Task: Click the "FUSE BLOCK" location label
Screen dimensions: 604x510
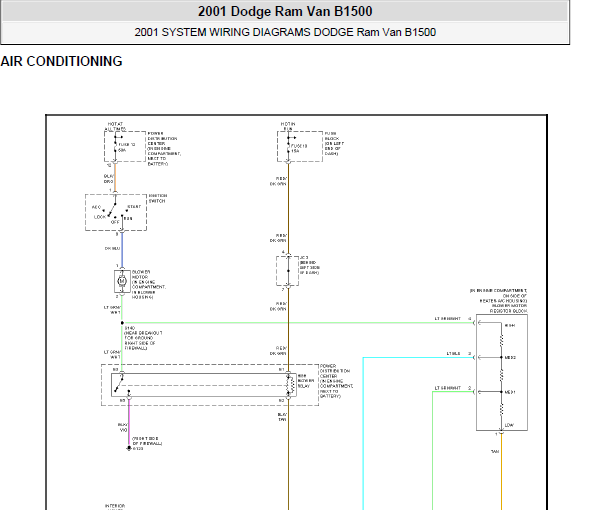Action: pyautogui.click(x=334, y=144)
